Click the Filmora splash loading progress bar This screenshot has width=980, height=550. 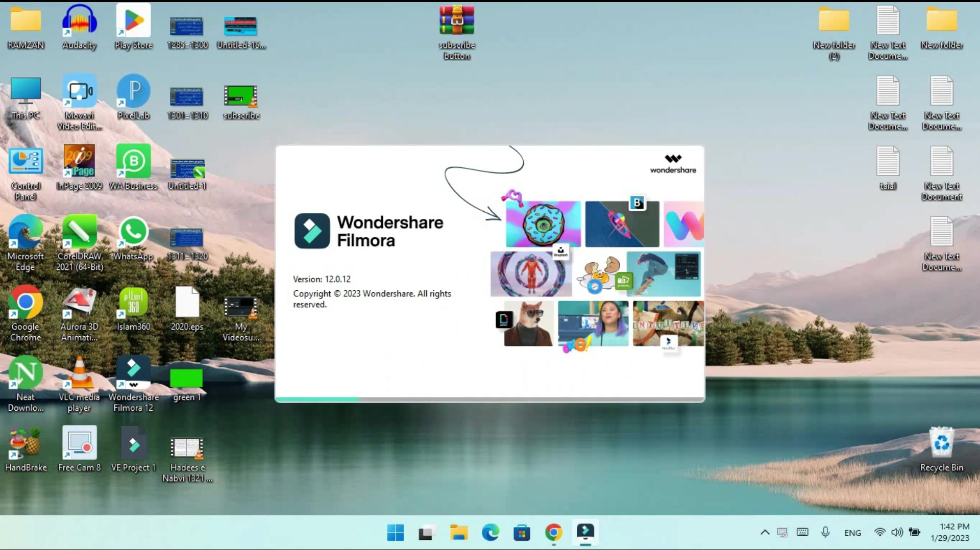click(490, 399)
